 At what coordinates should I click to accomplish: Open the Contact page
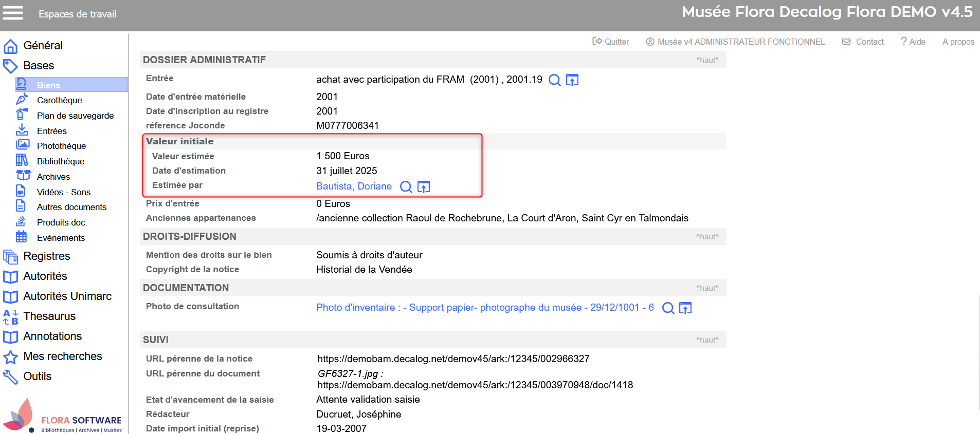pyautogui.click(x=869, y=42)
